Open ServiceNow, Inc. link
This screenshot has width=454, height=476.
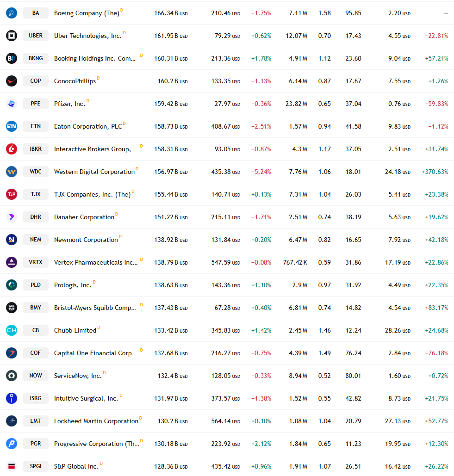coord(78,376)
